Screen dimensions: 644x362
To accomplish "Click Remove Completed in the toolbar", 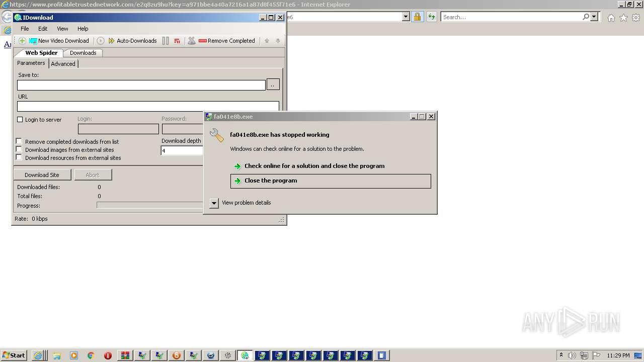I will pyautogui.click(x=227, y=41).
